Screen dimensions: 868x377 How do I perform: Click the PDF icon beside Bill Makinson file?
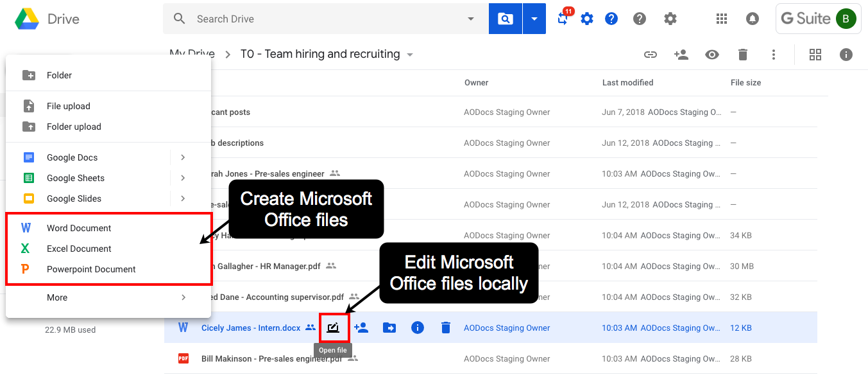pos(183,358)
